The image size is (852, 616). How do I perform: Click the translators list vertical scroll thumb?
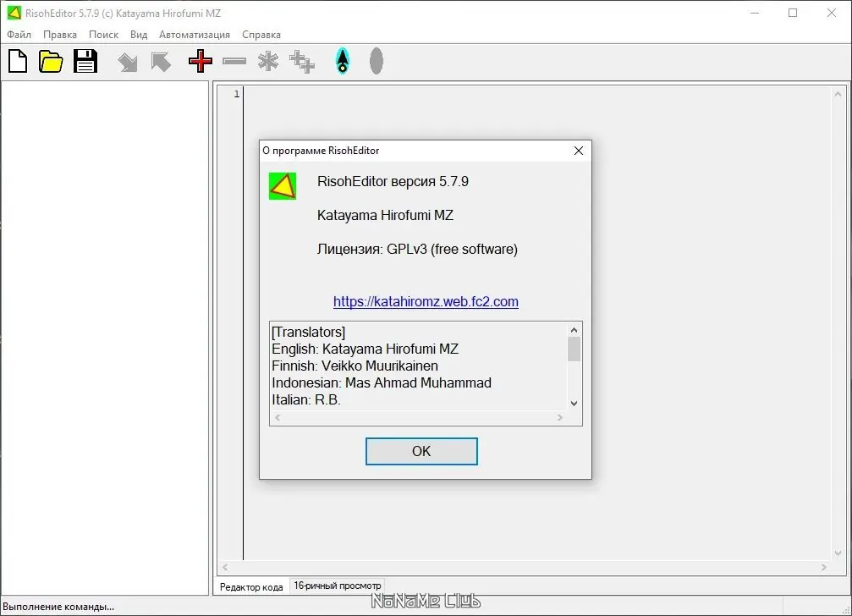pyautogui.click(x=574, y=349)
